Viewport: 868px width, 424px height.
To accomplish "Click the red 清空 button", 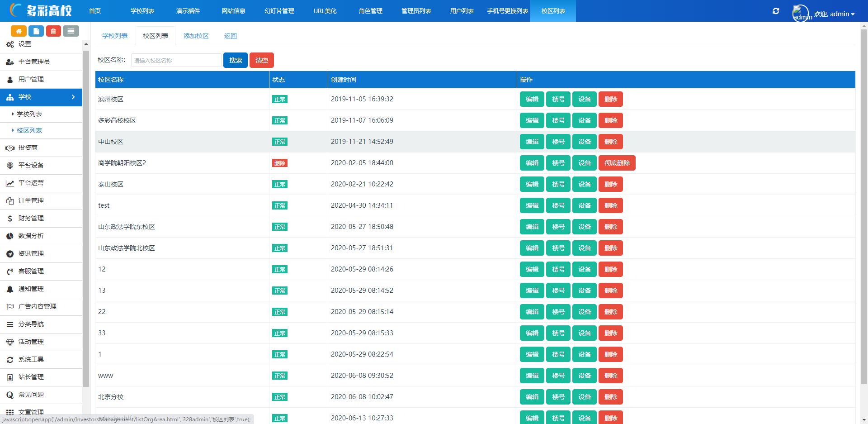I will pos(262,60).
